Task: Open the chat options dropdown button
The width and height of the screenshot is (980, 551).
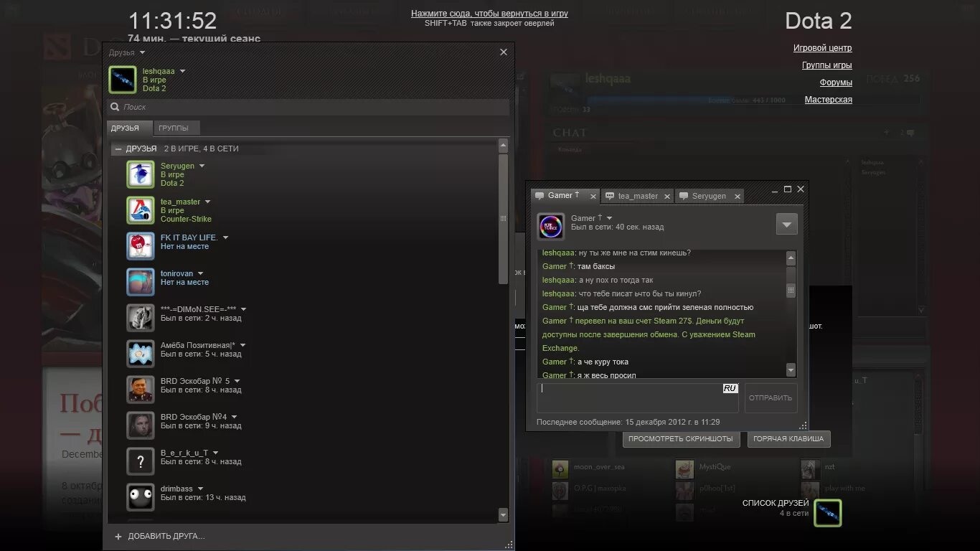Action: point(787,224)
